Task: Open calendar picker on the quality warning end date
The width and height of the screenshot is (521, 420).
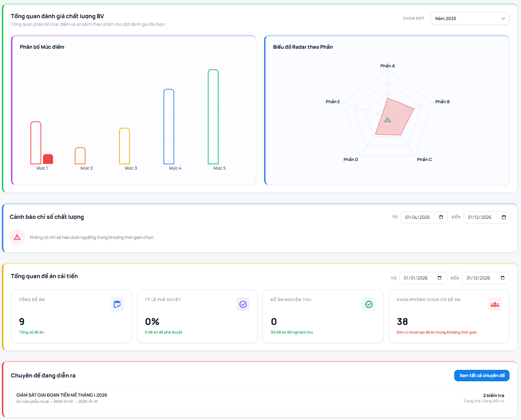Action: [x=503, y=217]
